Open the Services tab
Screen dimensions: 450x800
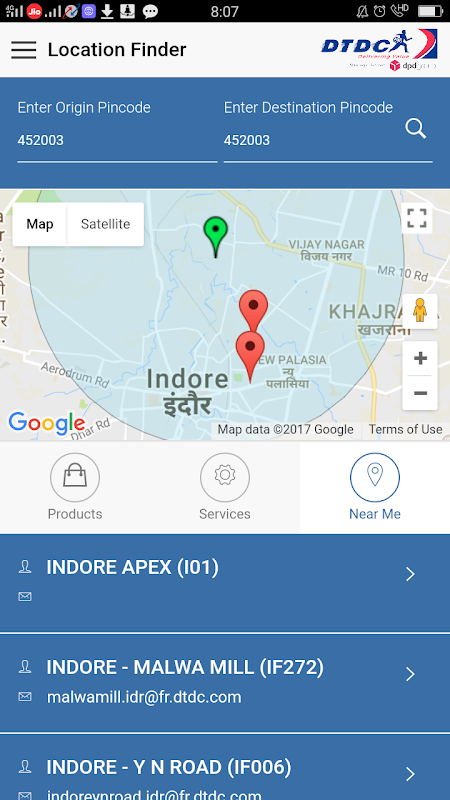pos(224,487)
